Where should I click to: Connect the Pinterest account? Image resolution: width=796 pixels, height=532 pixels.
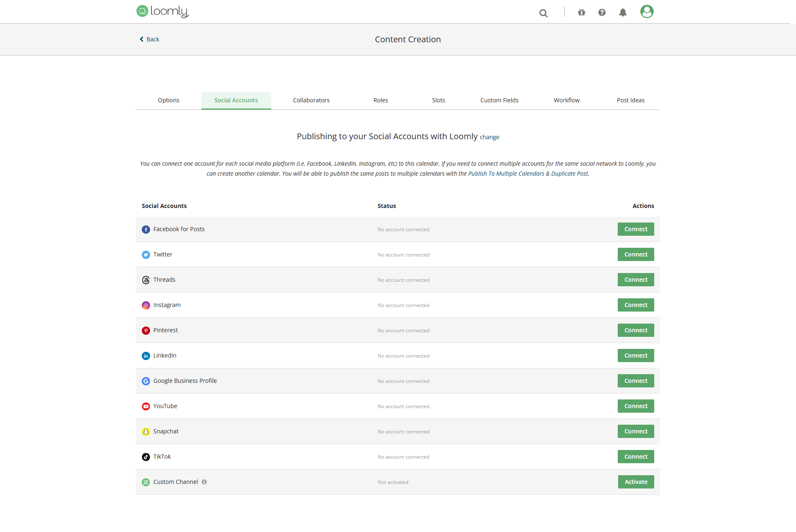click(x=636, y=330)
